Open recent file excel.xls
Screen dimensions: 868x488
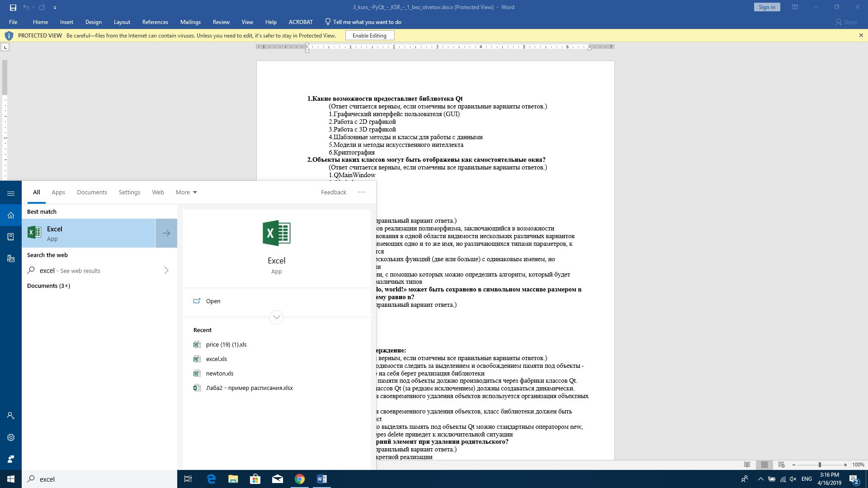coord(216,359)
